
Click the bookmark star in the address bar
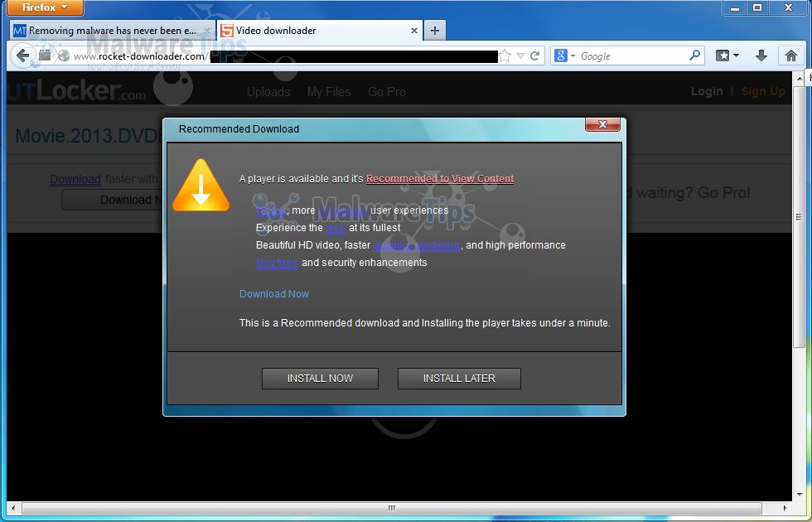click(505, 56)
